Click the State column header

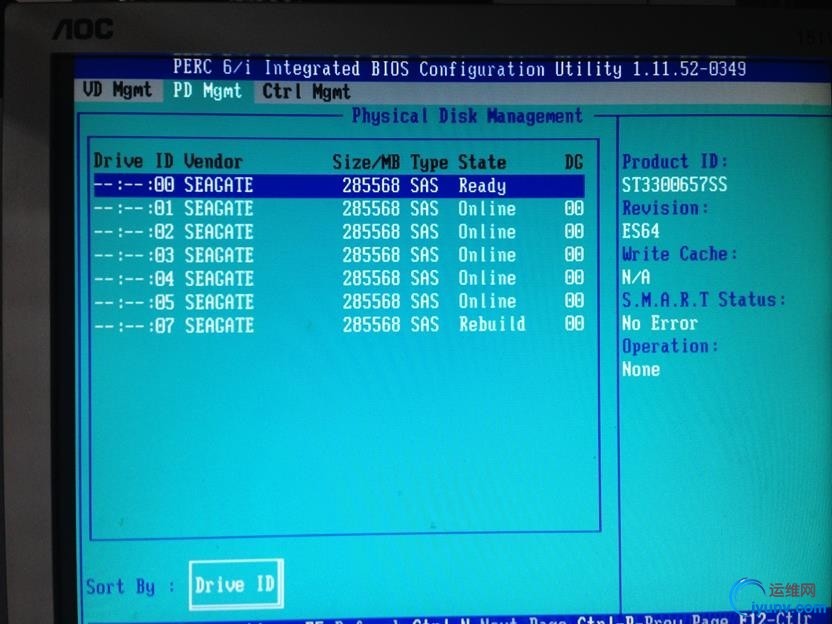click(x=482, y=162)
